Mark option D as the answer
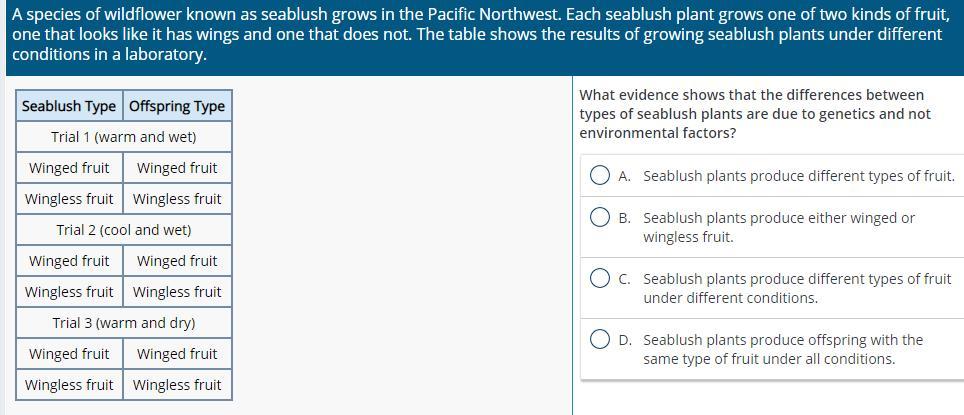The width and height of the screenshot is (964, 415). 600,340
